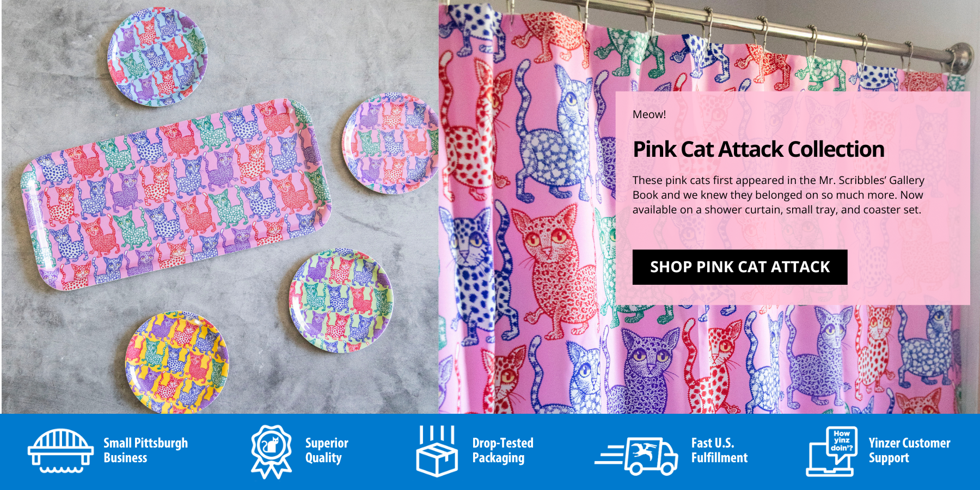Image resolution: width=980 pixels, height=490 pixels.
Task: Select the Yinzer Customer Support label
Action: pos(909,450)
